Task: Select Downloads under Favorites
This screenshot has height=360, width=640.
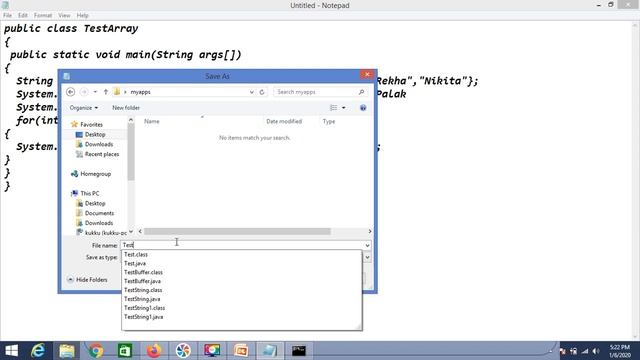Action: pyautogui.click(x=99, y=144)
